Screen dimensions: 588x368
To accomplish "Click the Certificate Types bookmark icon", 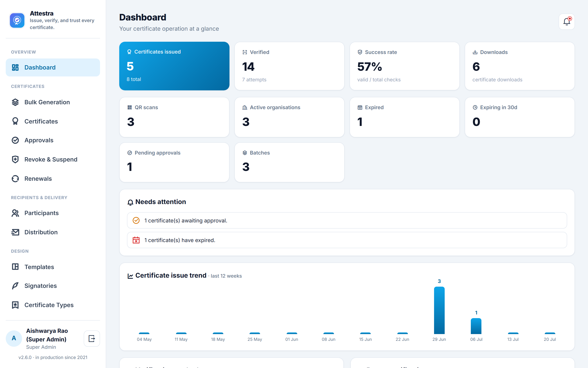I will click(x=15, y=305).
